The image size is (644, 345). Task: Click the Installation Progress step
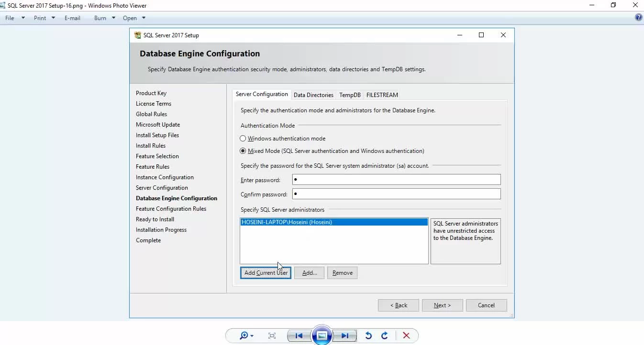click(x=161, y=230)
